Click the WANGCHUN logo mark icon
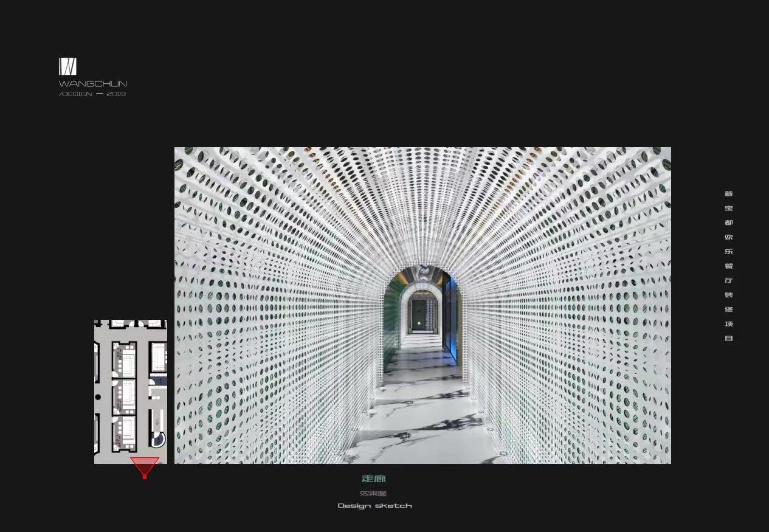The width and height of the screenshot is (769, 532). (67, 66)
